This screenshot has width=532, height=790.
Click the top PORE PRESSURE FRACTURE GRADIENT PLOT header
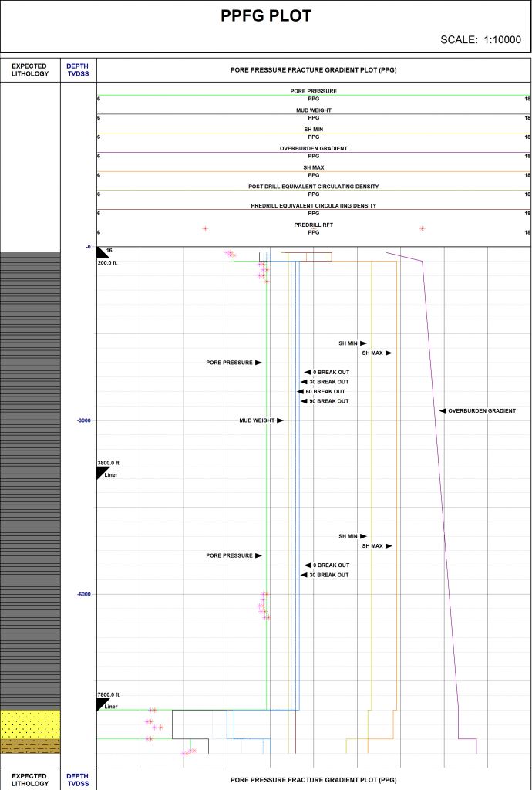click(x=314, y=70)
